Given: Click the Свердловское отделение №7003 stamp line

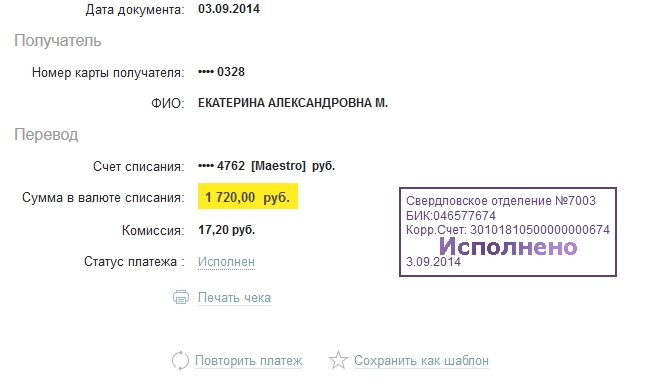Looking at the screenshot, I should coord(501,201).
